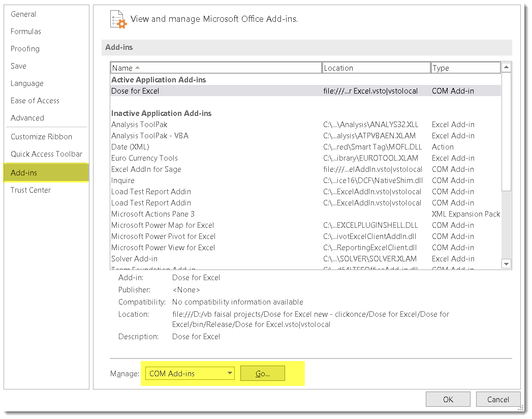Screen dimensions: 532x419
Task: Click the Active Application Add-ins heading
Action: 159,80
